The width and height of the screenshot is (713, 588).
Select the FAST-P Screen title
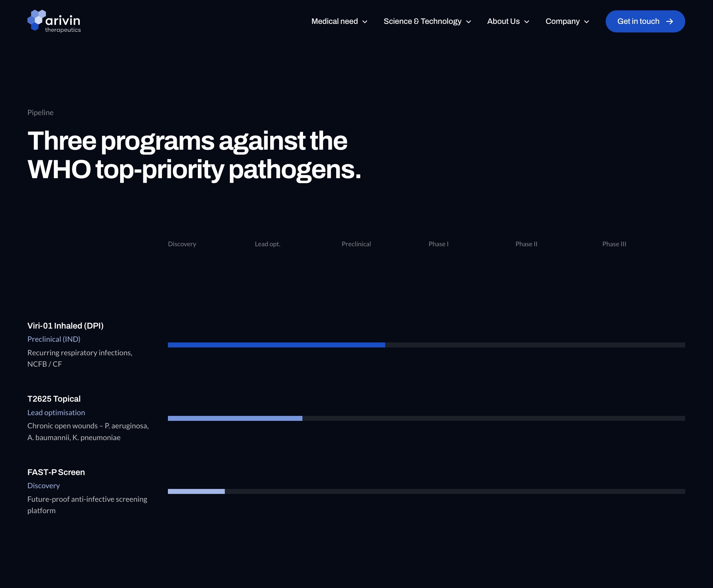(x=56, y=472)
